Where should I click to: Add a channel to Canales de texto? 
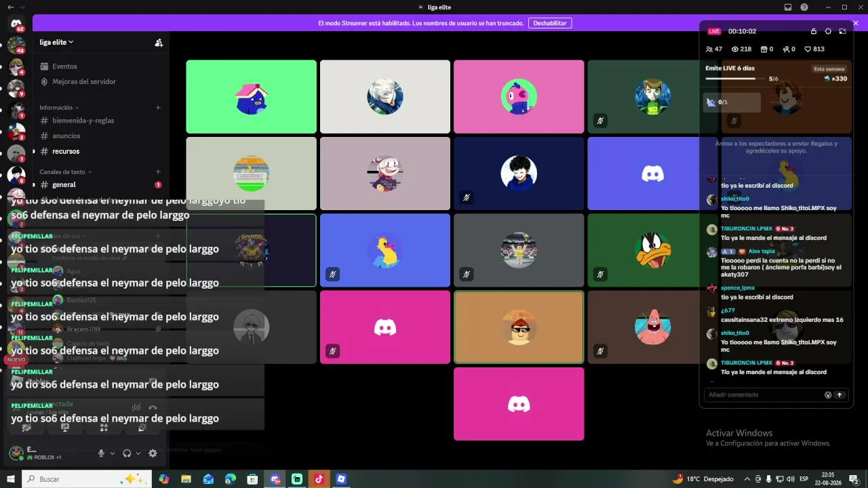pyautogui.click(x=158, y=172)
